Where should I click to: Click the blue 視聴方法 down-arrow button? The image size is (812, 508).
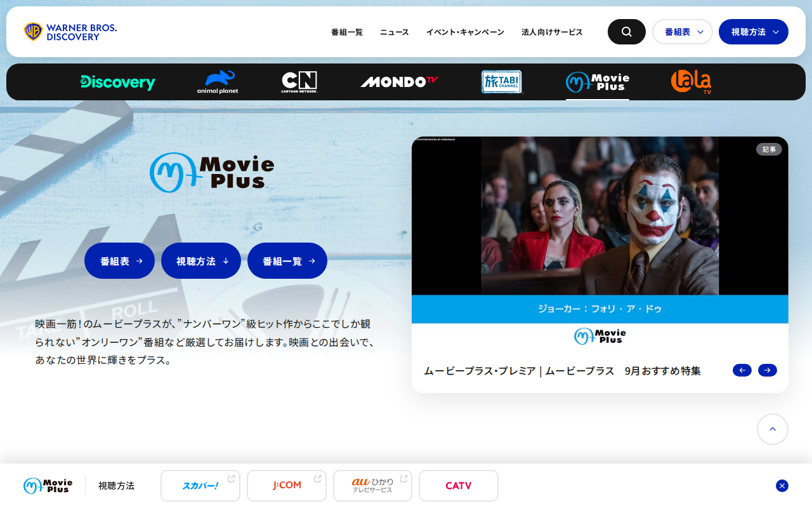click(201, 261)
